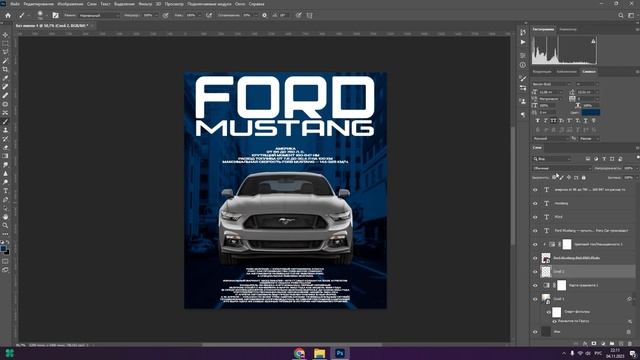Hide the car image smart object layer

point(535,258)
